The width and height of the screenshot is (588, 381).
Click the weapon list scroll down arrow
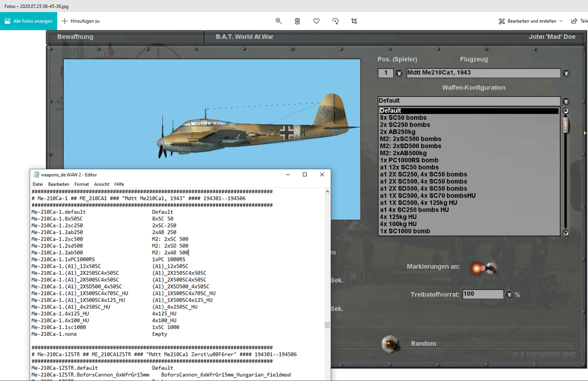click(x=565, y=232)
